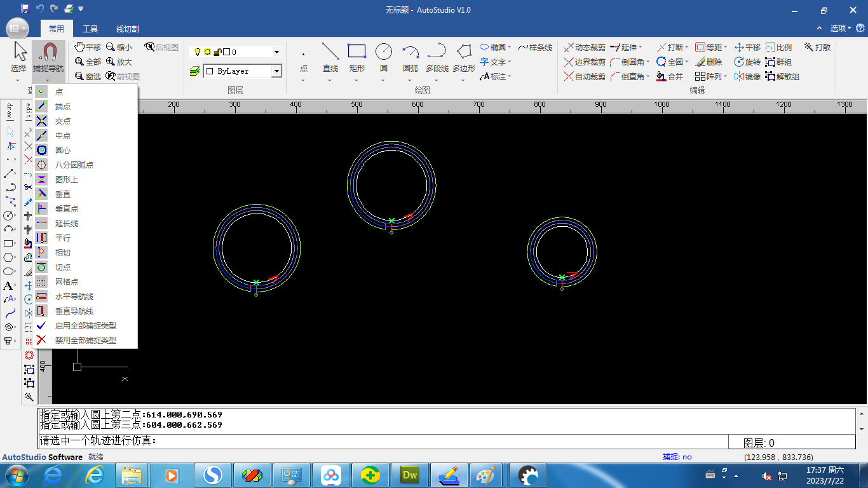Select the 样条线 spline tool
Image resolution: width=868 pixels, height=488 pixels.
click(x=535, y=47)
